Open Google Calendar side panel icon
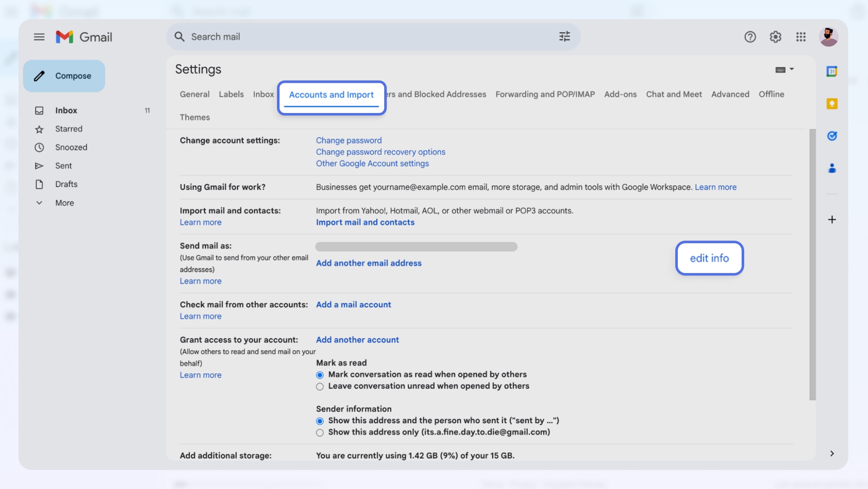This screenshot has width=868, height=489. (832, 71)
